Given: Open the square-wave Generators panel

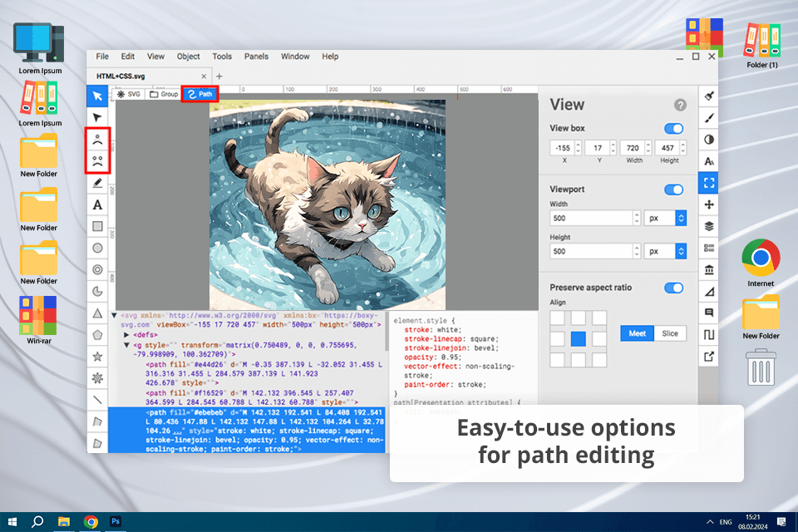Looking at the screenshot, I should [708, 334].
